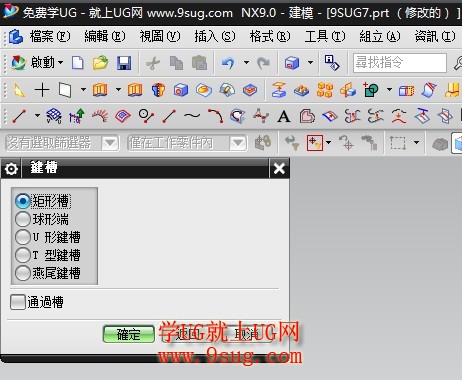Undo the last action

(x=228, y=63)
